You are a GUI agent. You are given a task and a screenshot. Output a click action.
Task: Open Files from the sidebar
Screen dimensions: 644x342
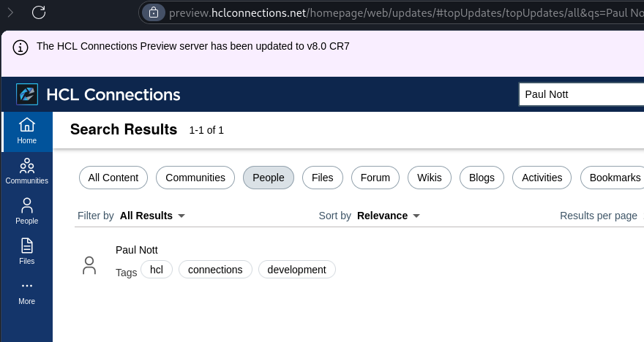(27, 252)
